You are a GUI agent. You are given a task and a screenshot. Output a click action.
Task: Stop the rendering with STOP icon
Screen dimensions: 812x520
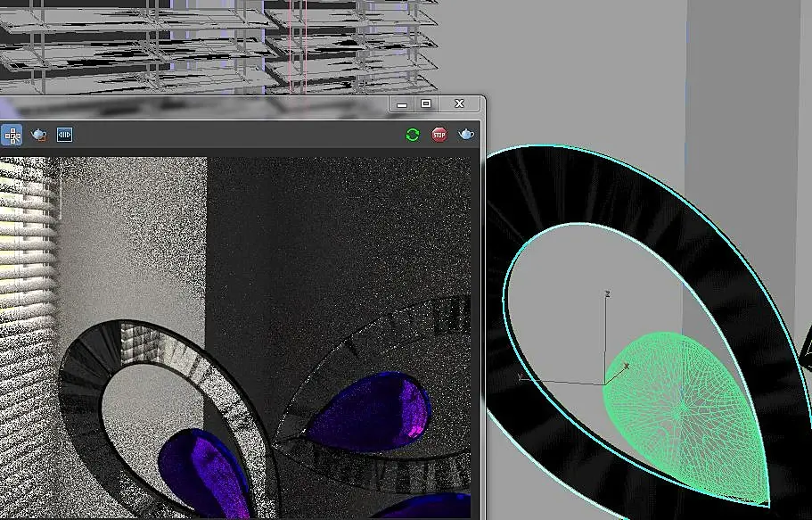[439, 135]
